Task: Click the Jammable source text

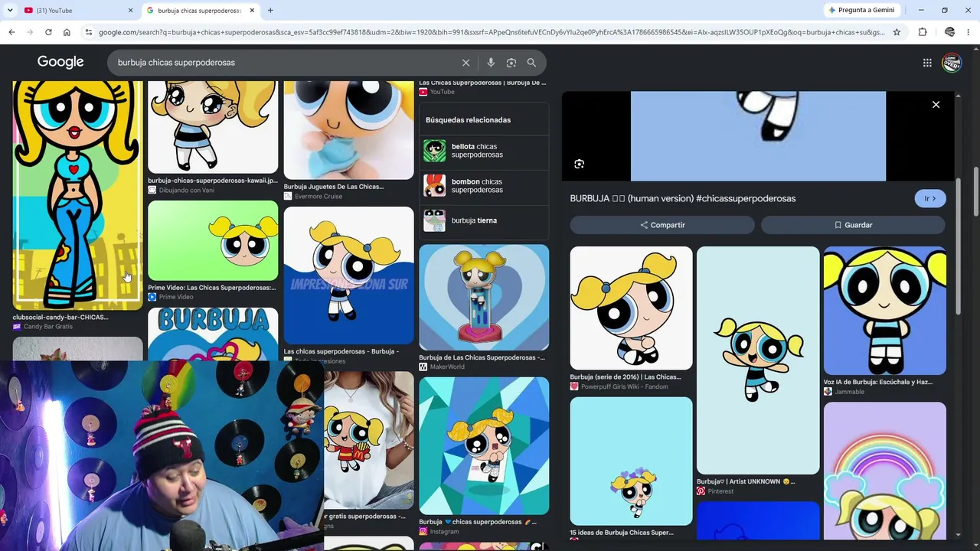Action: (849, 392)
